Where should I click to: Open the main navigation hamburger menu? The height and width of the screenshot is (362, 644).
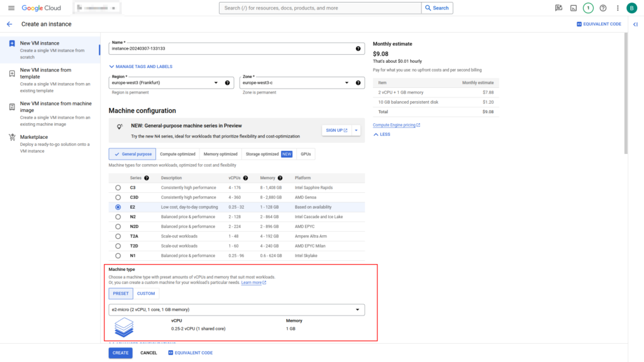pos(11,8)
